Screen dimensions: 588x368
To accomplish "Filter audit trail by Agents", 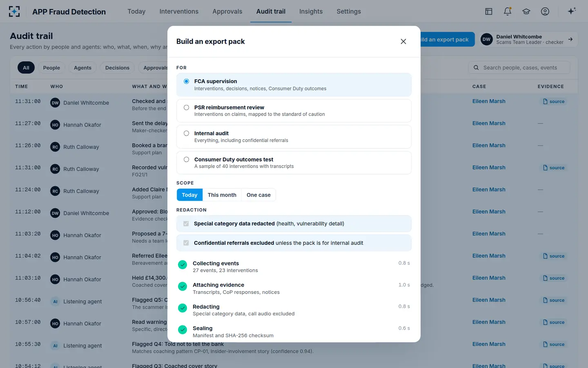I will [x=82, y=67].
